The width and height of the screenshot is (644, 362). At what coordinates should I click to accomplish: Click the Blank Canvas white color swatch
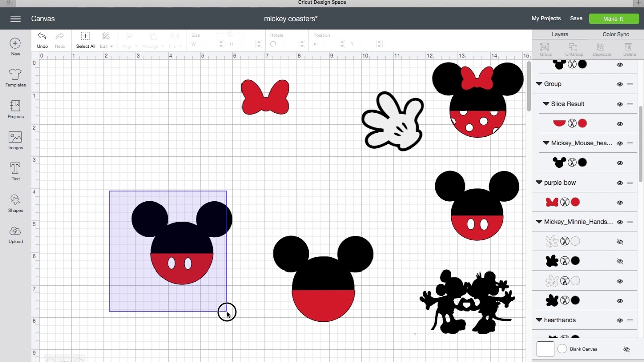545,349
